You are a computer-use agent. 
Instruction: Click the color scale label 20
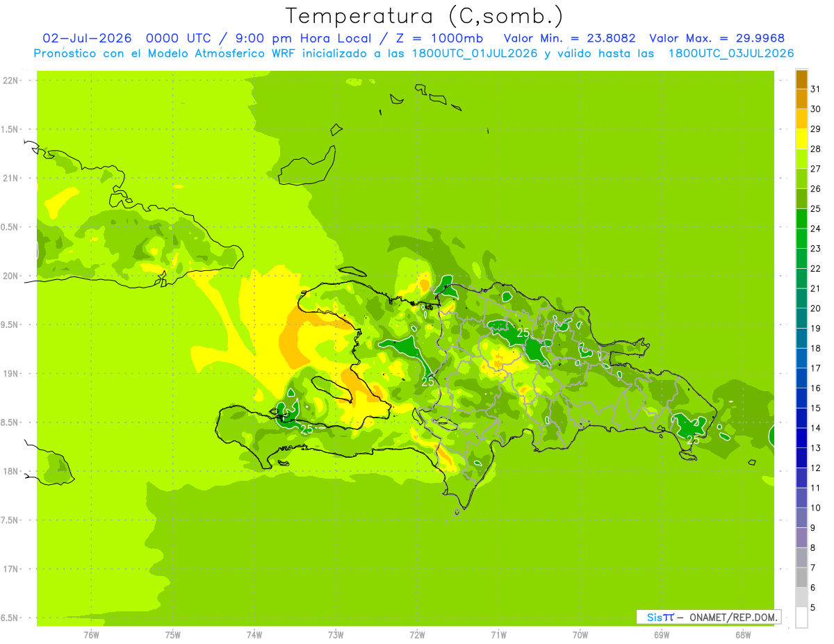click(x=815, y=308)
